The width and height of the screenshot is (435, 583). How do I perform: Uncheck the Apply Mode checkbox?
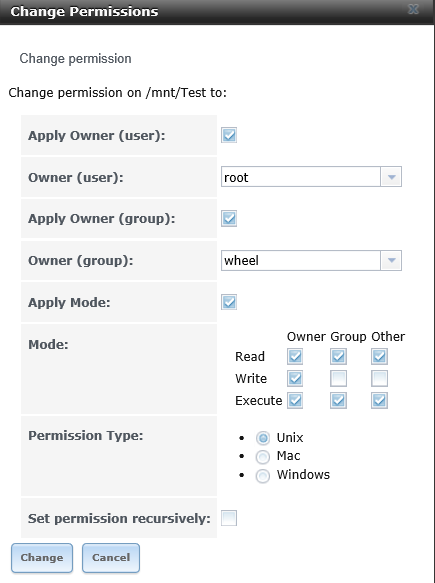(x=229, y=302)
